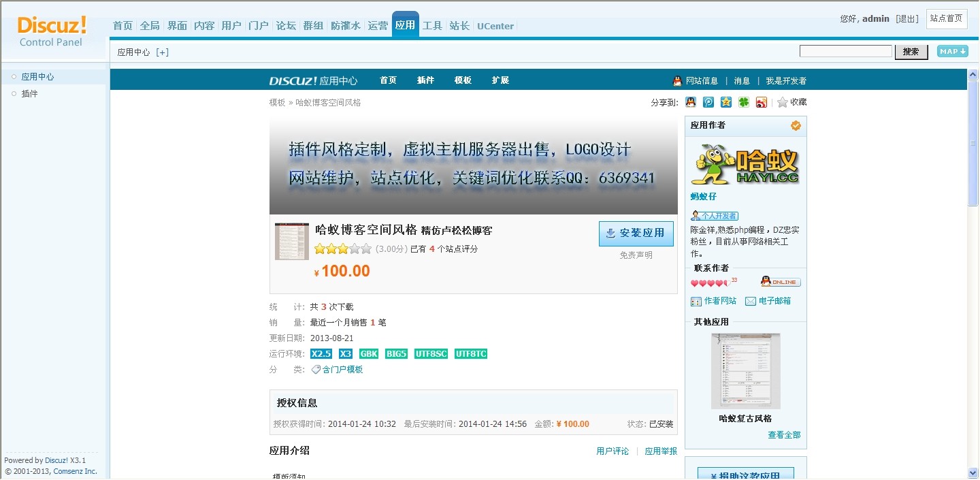Viewport: 980px width, 480px height.
Task: Click the 免责声明 link
Action: [x=636, y=255]
